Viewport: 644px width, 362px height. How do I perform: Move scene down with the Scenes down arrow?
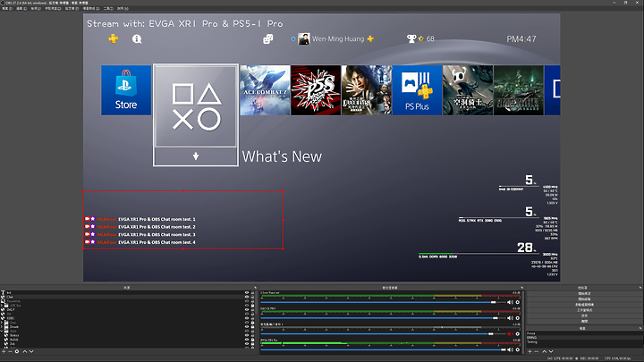click(551, 352)
